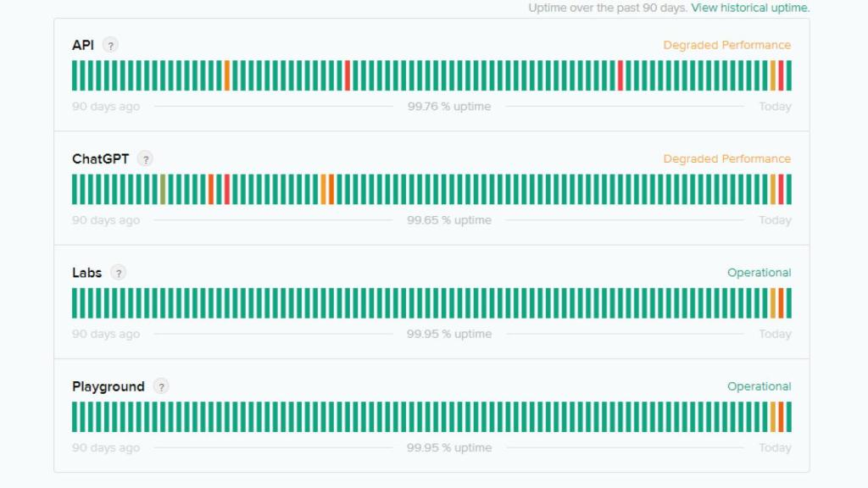
Task: Click the most recent red bar in API row
Action: click(781, 75)
